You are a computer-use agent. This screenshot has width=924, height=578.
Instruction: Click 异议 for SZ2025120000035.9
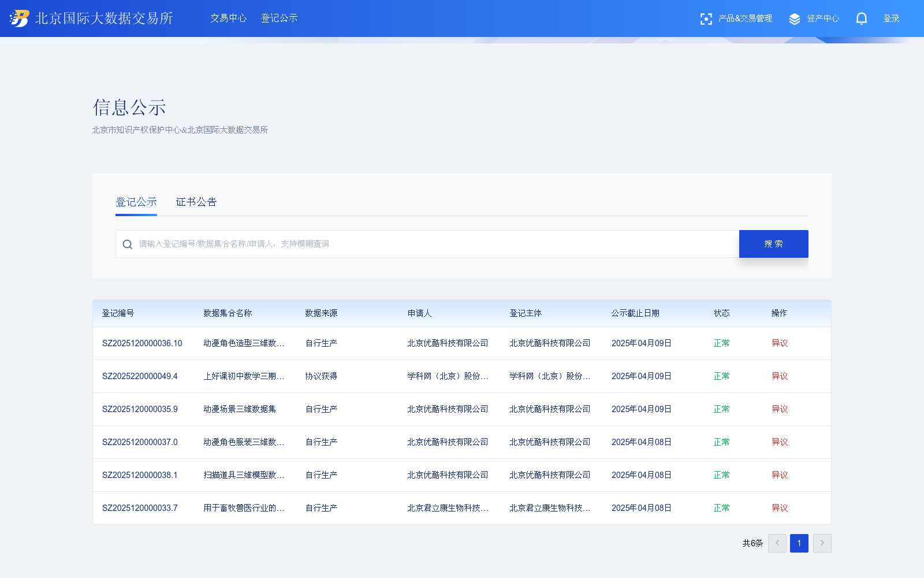click(780, 409)
